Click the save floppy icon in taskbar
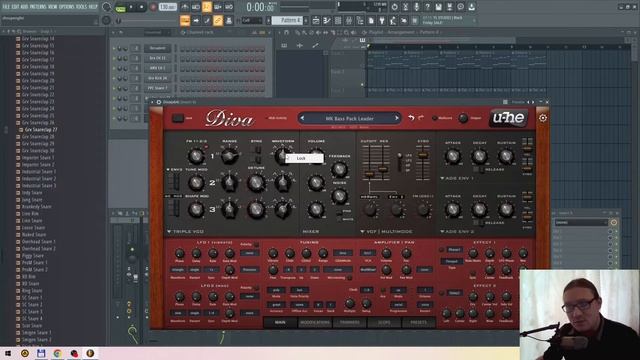The width and height of the screenshot is (640, 360). coord(41,353)
